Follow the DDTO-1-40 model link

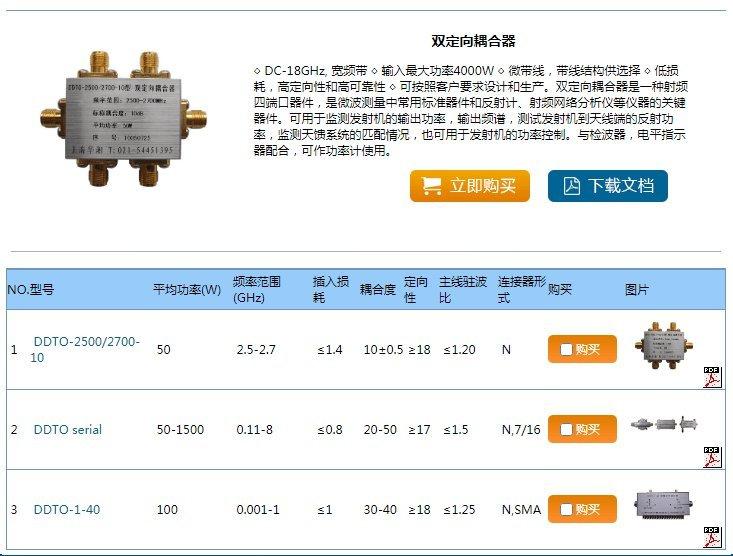[x=66, y=510]
